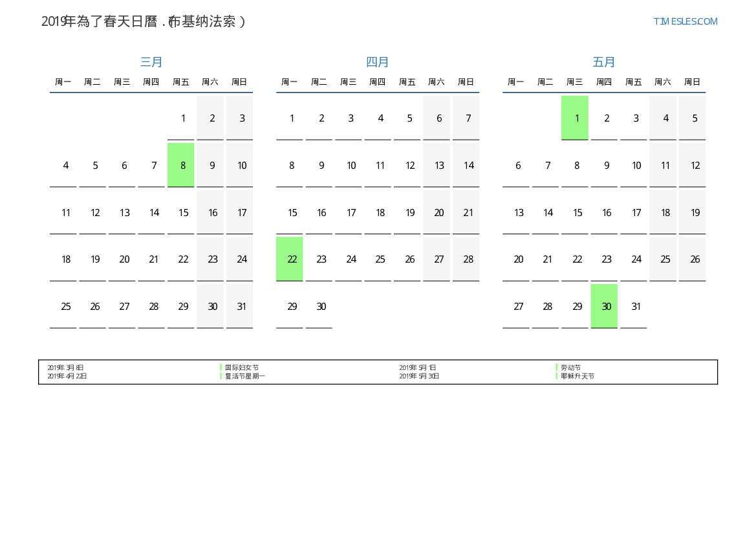This screenshot has width=756, height=535.
Task: Click May 19 Sunday date cell
Action: coord(693,212)
